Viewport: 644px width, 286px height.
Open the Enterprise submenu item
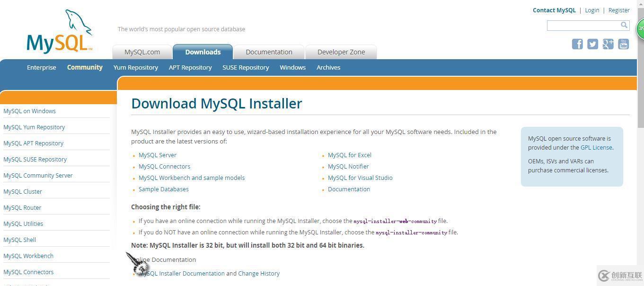point(41,67)
